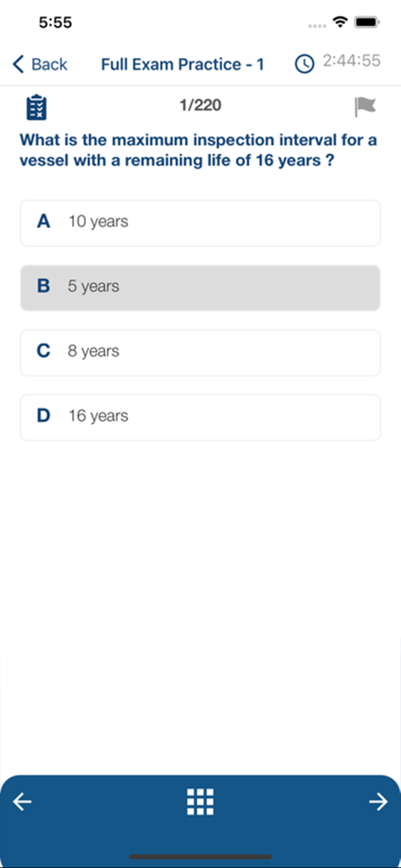
Task: Open the question grid navigator
Action: pyautogui.click(x=200, y=801)
